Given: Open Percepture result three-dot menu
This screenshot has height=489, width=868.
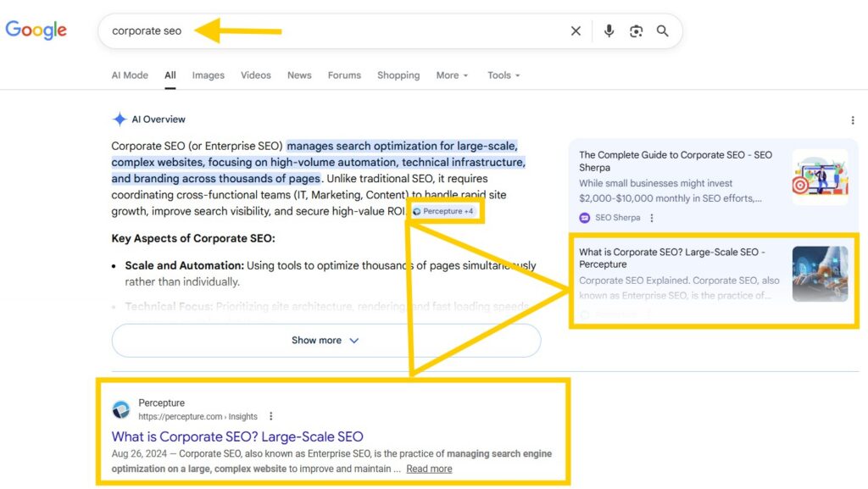Looking at the screenshot, I should (x=271, y=416).
